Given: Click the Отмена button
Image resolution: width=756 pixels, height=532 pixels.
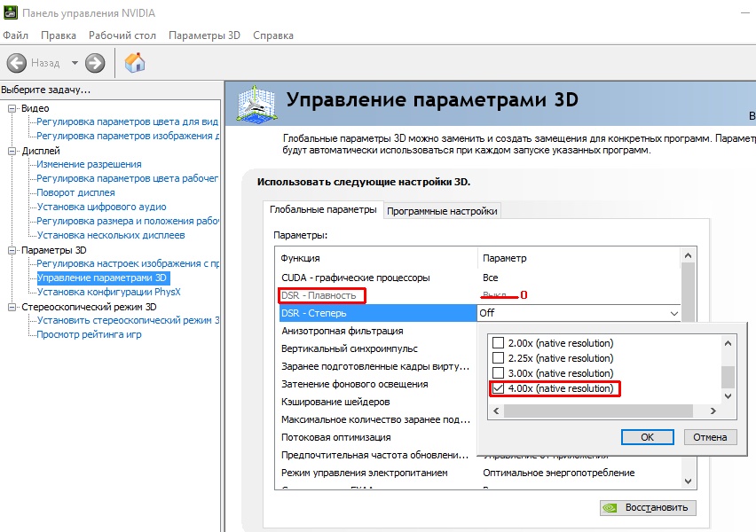Looking at the screenshot, I should click(710, 437).
